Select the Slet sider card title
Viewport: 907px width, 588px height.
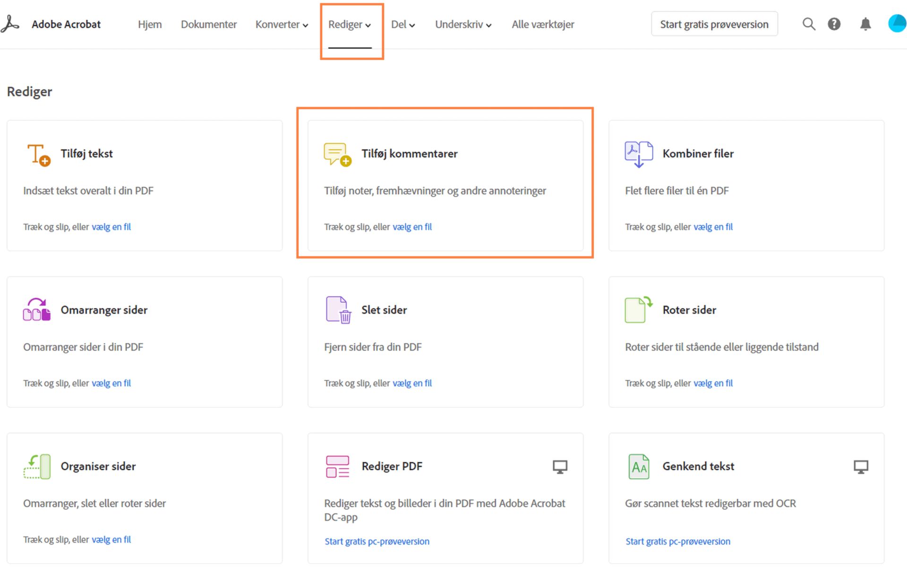click(x=384, y=310)
